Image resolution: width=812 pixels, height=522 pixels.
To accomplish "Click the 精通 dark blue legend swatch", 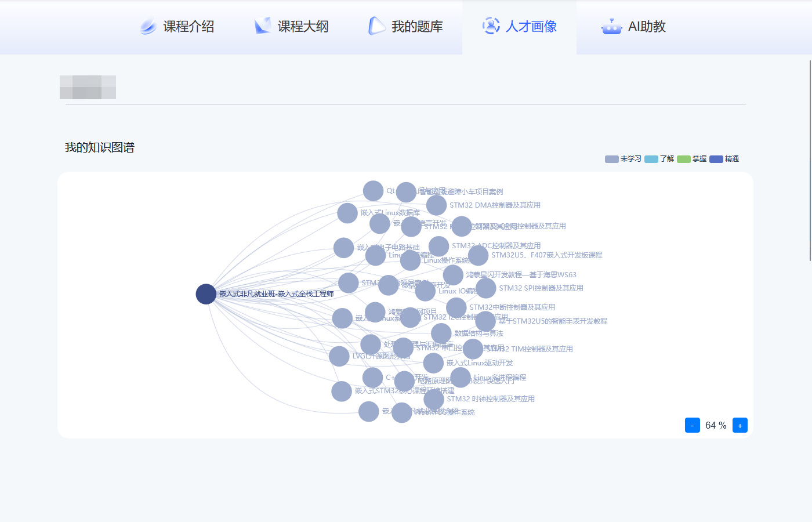I will click(716, 159).
